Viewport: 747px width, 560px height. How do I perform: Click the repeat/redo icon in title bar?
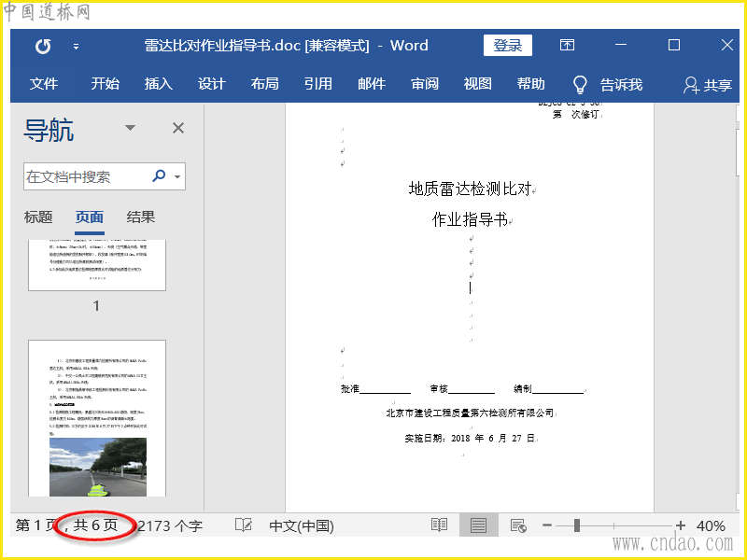click(x=43, y=46)
